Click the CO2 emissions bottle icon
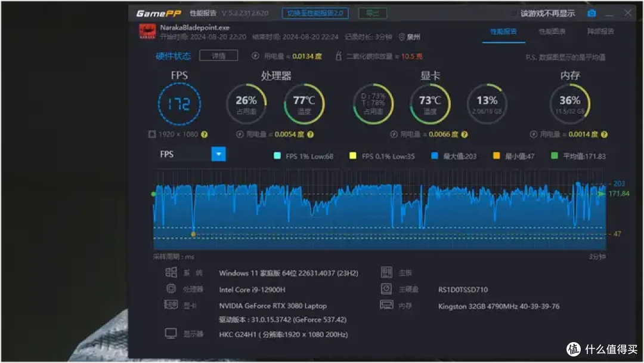This screenshot has height=363, width=644. pos(339,56)
